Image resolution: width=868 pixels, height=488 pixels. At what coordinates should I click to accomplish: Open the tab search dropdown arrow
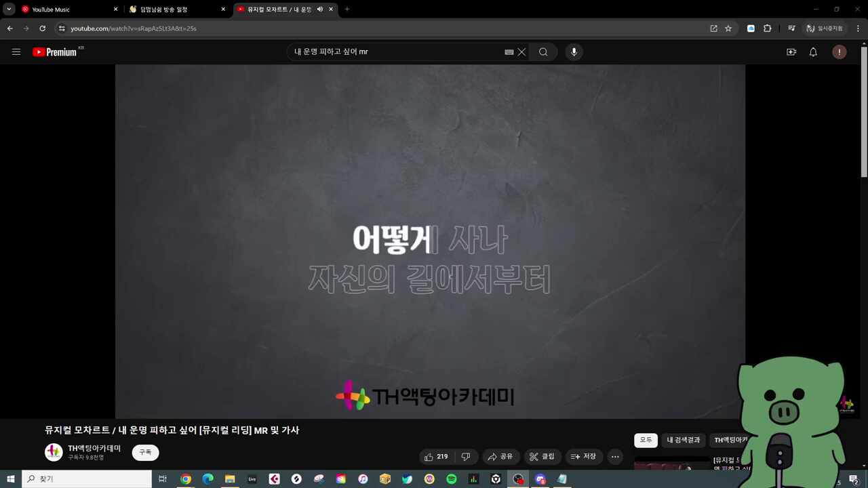9,9
